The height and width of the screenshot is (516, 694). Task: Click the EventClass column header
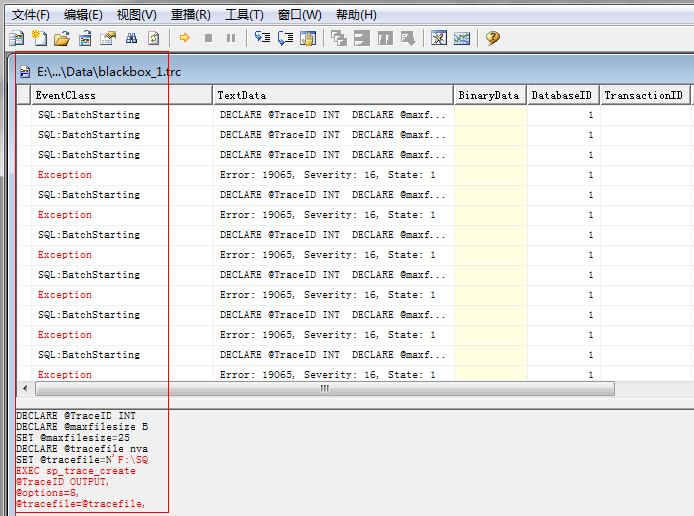[122, 95]
